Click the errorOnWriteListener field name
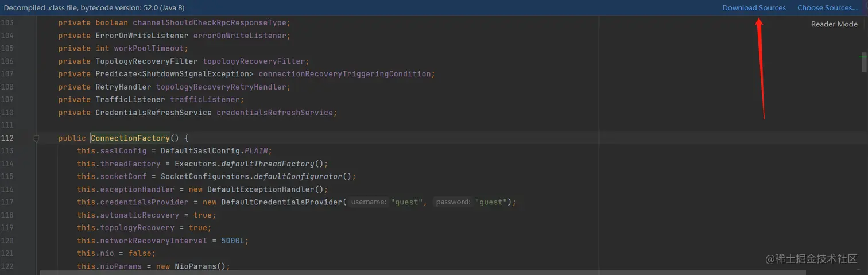 (x=239, y=36)
